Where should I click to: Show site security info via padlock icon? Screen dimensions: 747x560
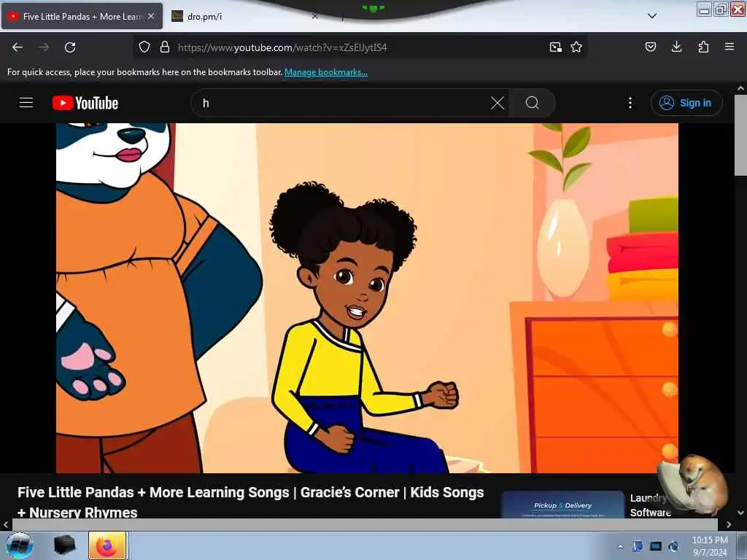(x=165, y=47)
